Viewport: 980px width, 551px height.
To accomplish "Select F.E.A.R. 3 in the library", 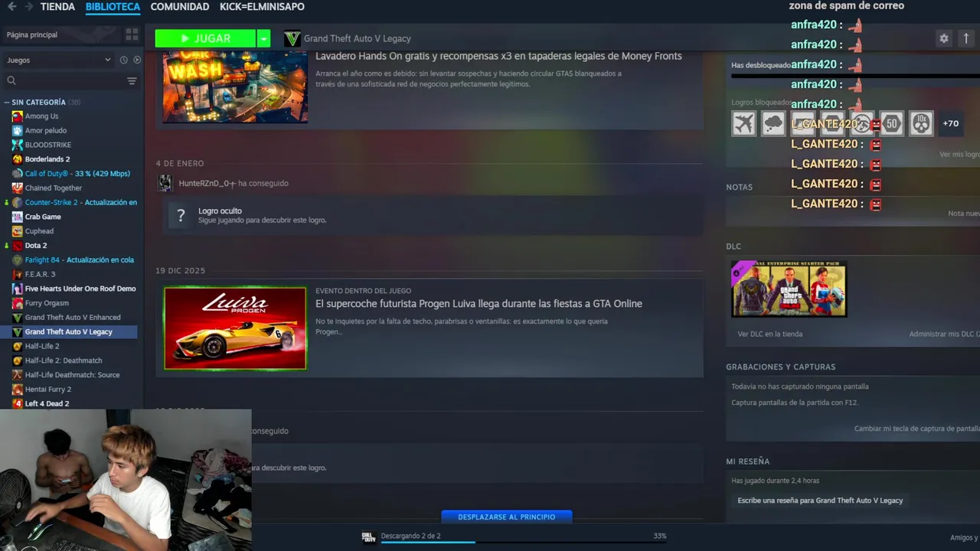I will point(40,274).
